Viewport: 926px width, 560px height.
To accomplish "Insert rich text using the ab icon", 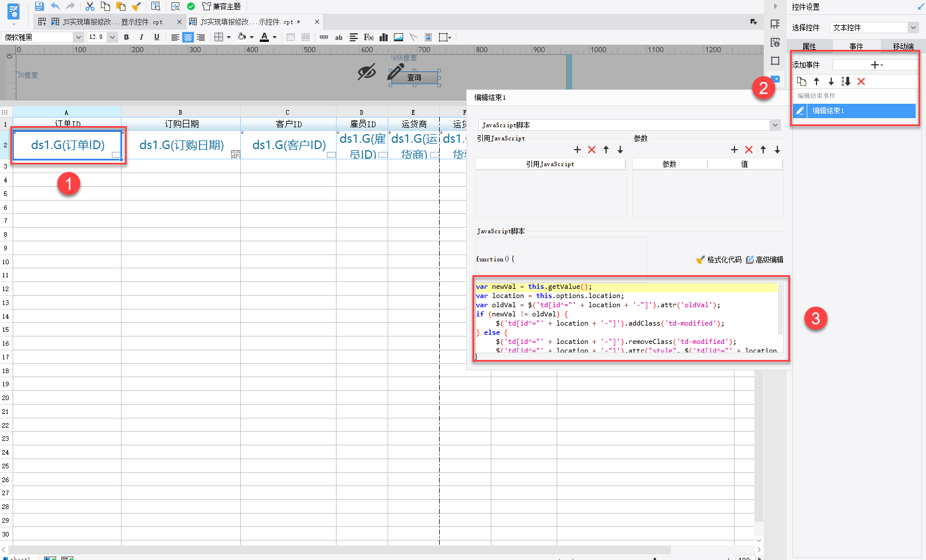I will pos(339,37).
